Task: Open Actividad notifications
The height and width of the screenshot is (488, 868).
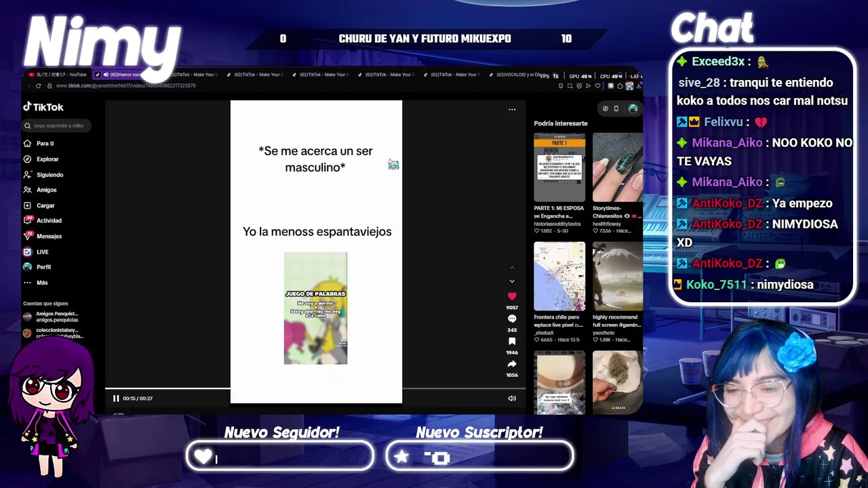Action: pos(43,220)
